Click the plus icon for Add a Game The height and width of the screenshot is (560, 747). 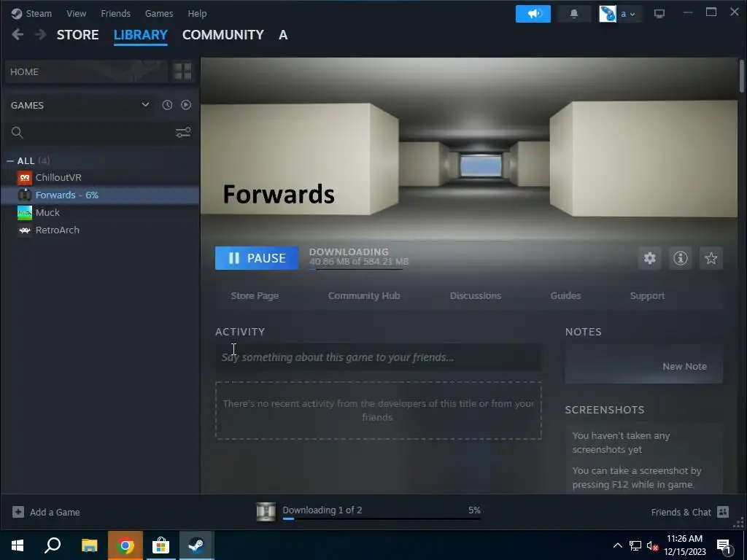tap(18, 512)
